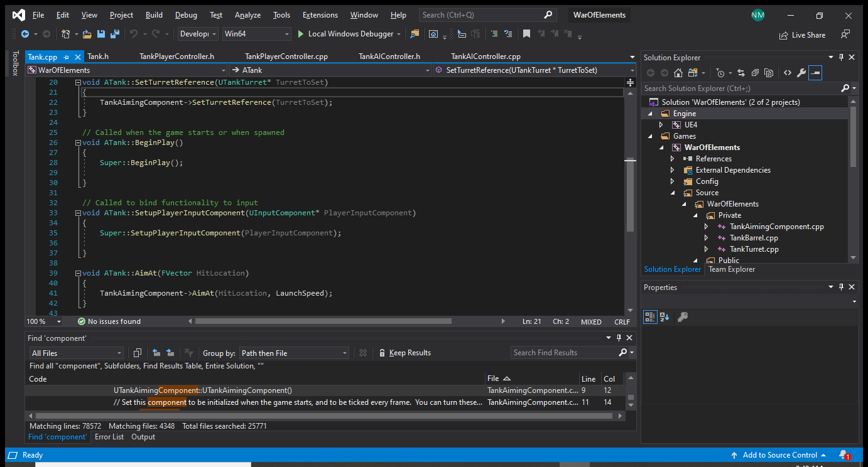
Task: Click the Save All toolbar icon
Action: (x=115, y=34)
